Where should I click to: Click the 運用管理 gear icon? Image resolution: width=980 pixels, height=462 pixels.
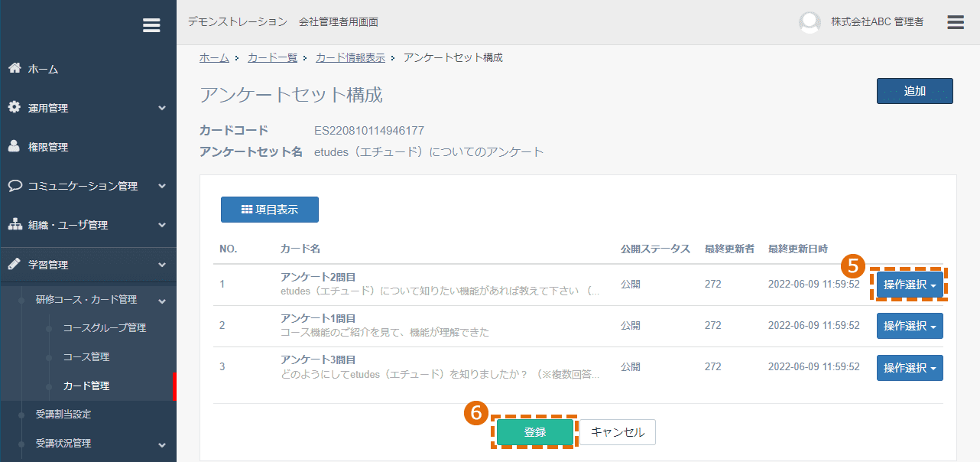15,107
